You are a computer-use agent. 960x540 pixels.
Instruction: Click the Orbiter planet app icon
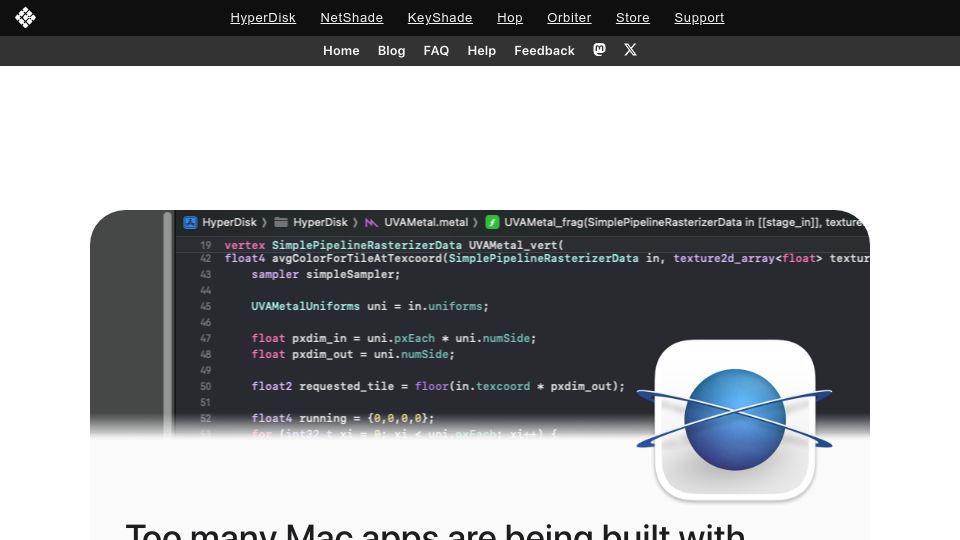735,420
